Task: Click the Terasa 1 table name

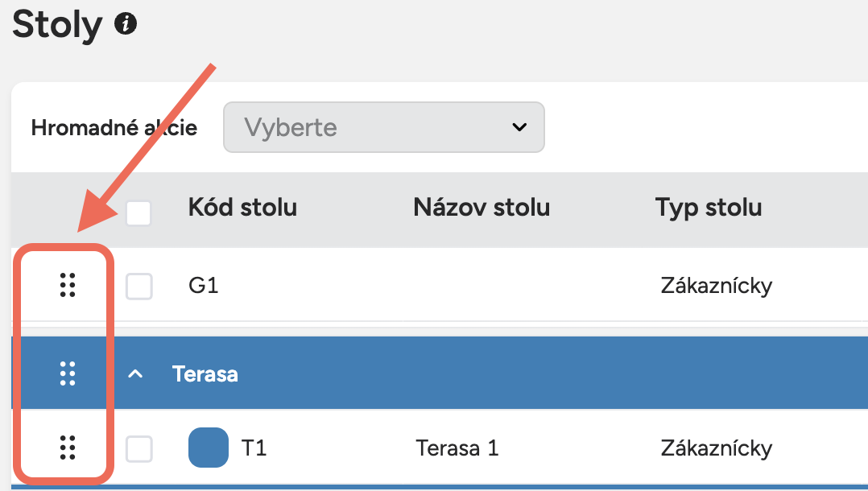Action: [x=457, y=448]
